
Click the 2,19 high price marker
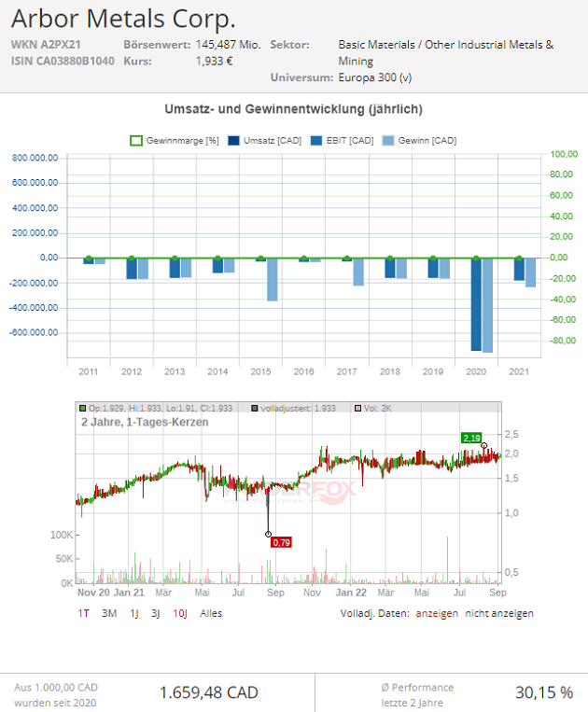(471, 439)
